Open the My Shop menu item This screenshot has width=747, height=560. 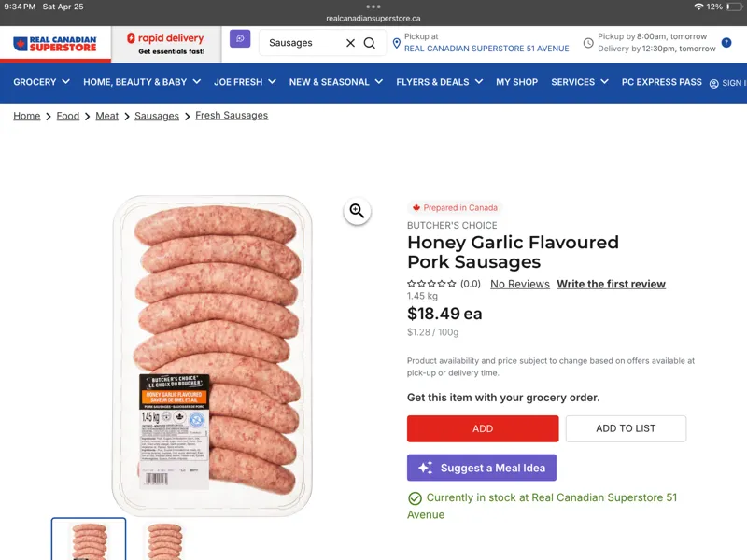coord(517,82)
